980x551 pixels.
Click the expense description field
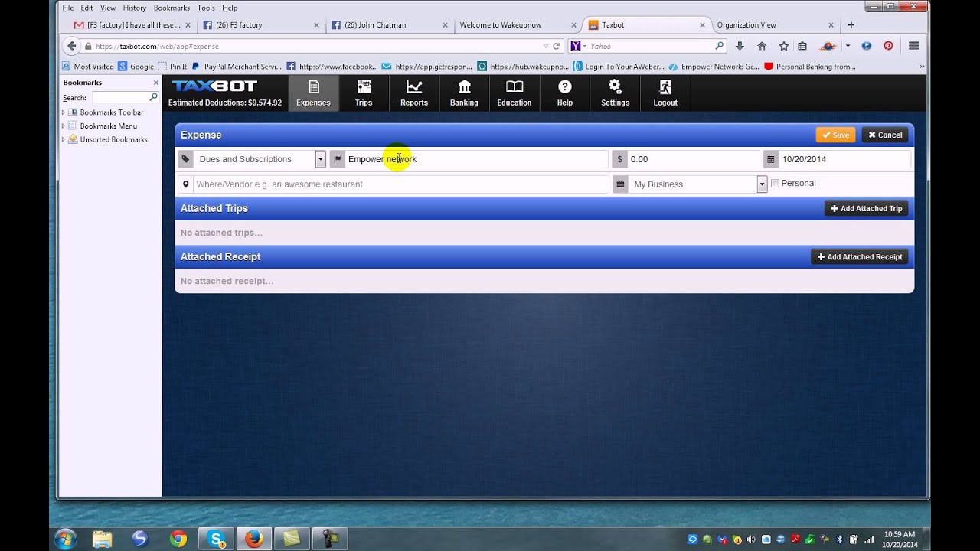point(476,159)
